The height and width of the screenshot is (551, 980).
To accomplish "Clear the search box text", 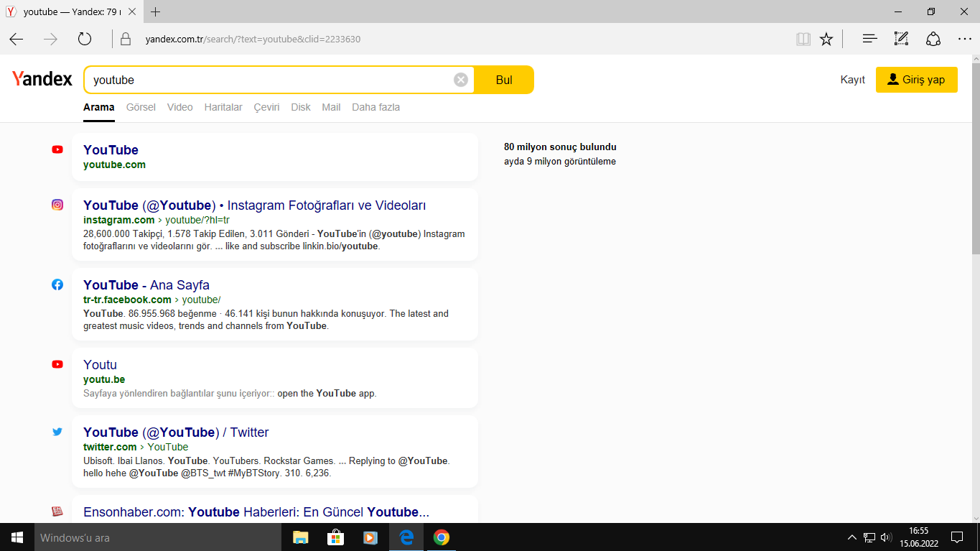I will [x=461, y=80].
